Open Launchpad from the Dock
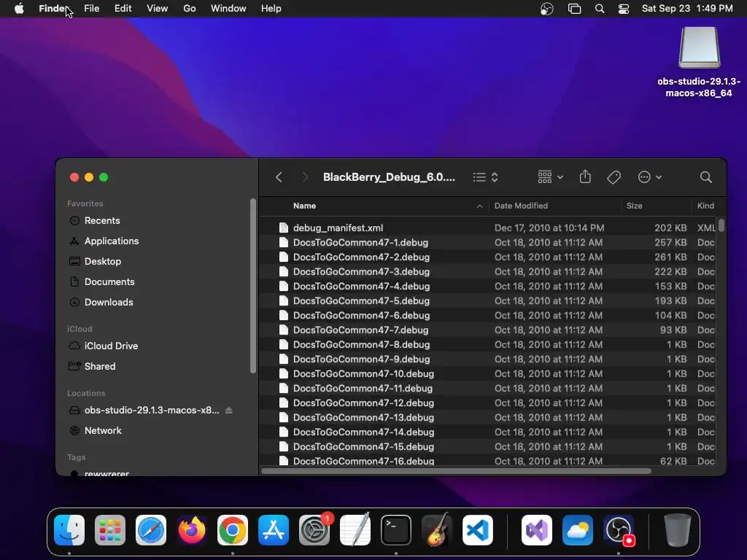Image resolution: width=747 pixels, height=560 pixels. 110,530
